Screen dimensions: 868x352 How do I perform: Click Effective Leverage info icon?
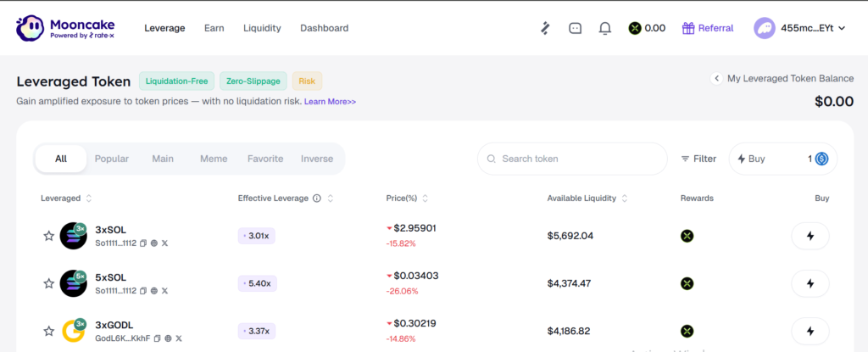point(317,198)
